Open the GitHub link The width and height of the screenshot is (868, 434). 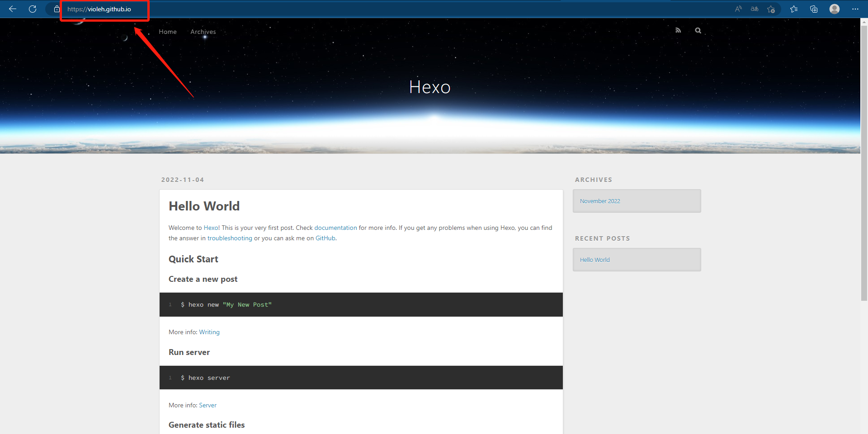click(x=325, y=238)
